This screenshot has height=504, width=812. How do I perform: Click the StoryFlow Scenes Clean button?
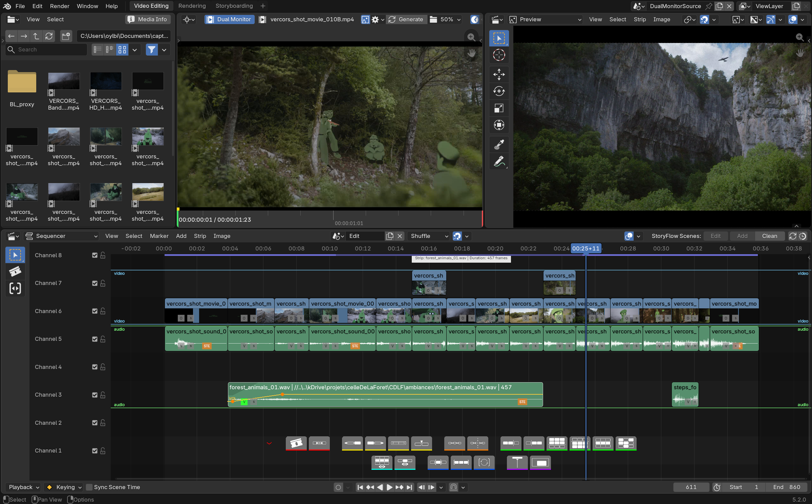coord(769,236)
